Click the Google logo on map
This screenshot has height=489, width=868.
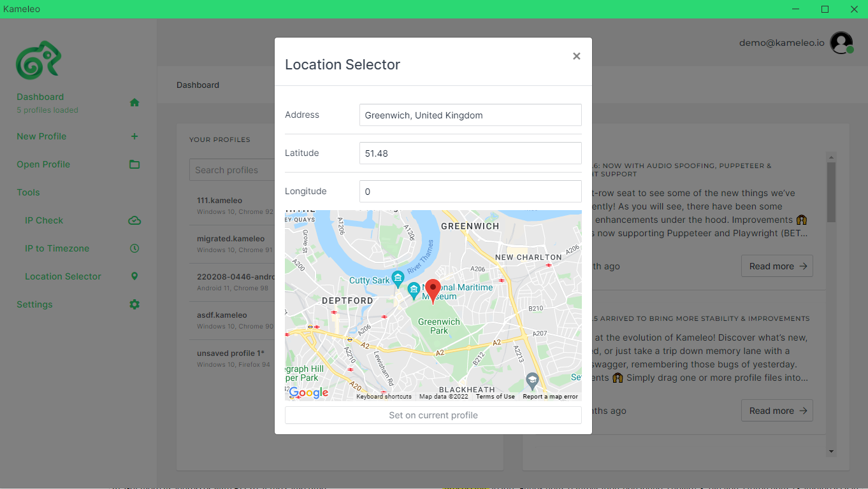[x=308, y=392]
